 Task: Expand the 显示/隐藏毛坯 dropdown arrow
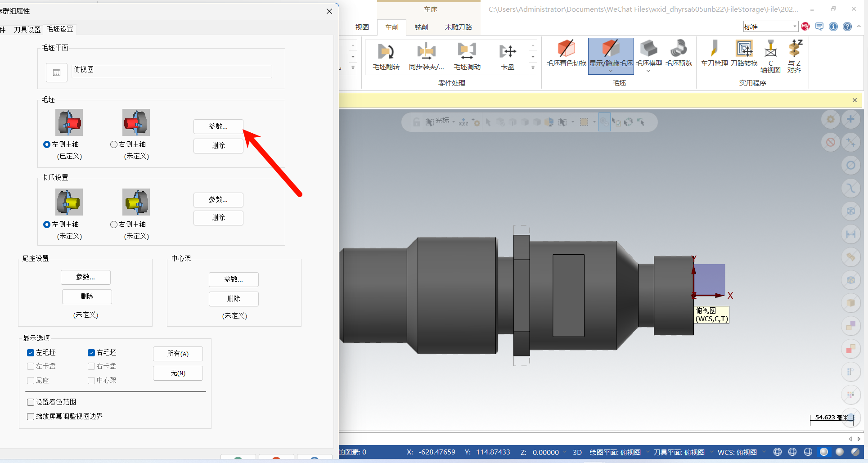coord(611,71)
